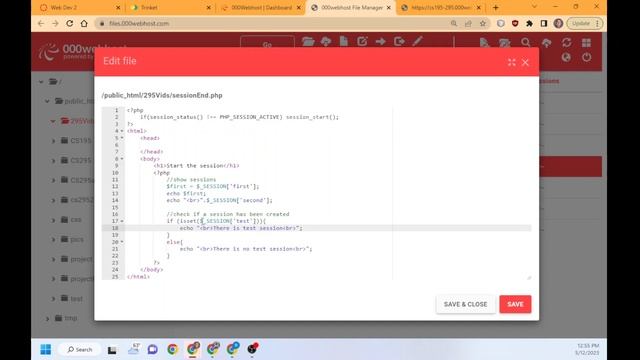This screenshot has height=360, width=640.
Task: Click grid view icon in file manager toolbar
Action: click(587, 42)
